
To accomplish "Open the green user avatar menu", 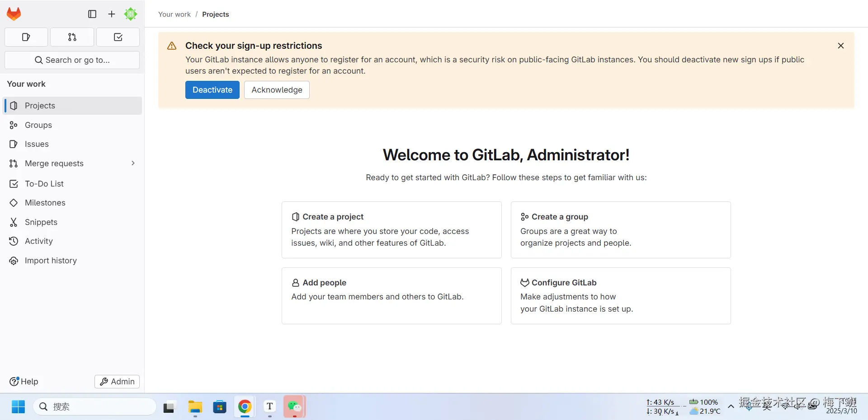I will (x=131, y=14).
